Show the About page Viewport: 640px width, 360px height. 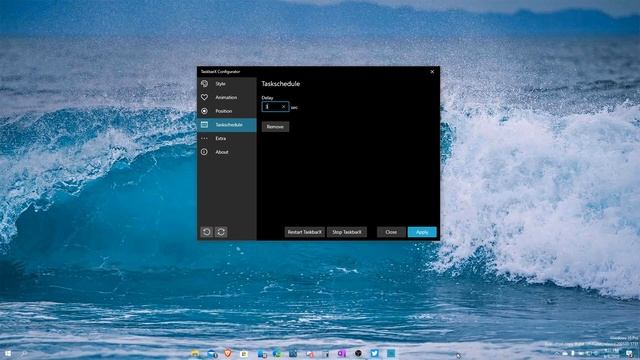227,152
